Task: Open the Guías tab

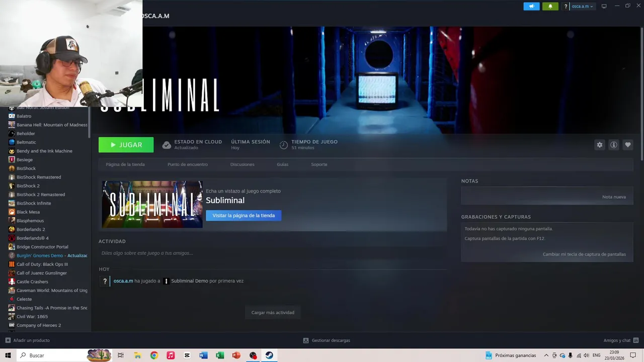Action: [283, 164]
